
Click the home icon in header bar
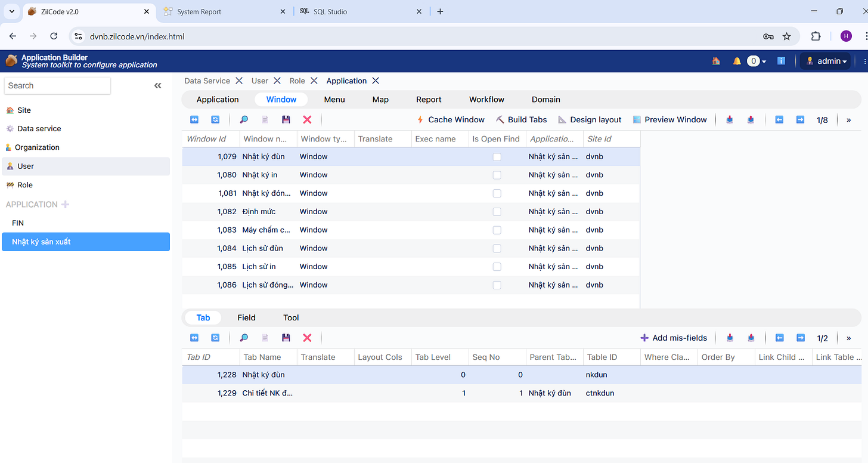[716, 61]
